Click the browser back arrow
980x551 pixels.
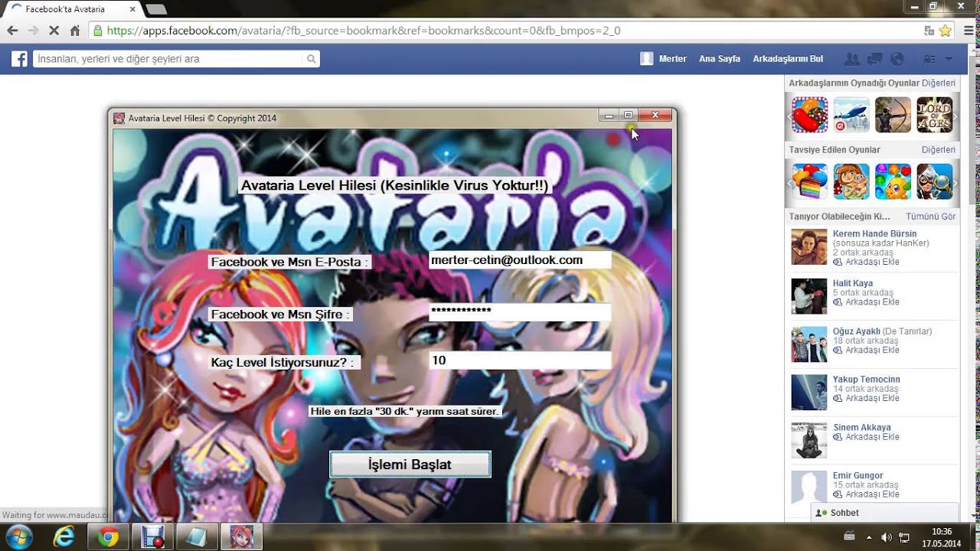point(12,31)
